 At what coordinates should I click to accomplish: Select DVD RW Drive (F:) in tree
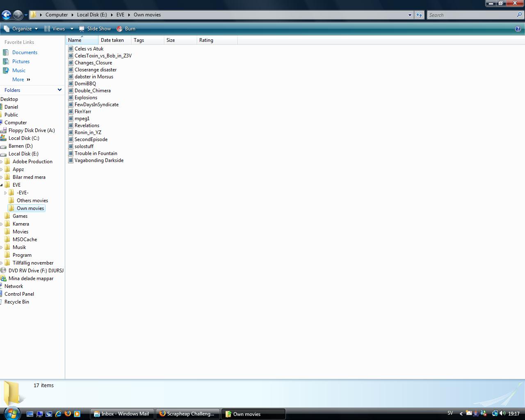[36, 271]
